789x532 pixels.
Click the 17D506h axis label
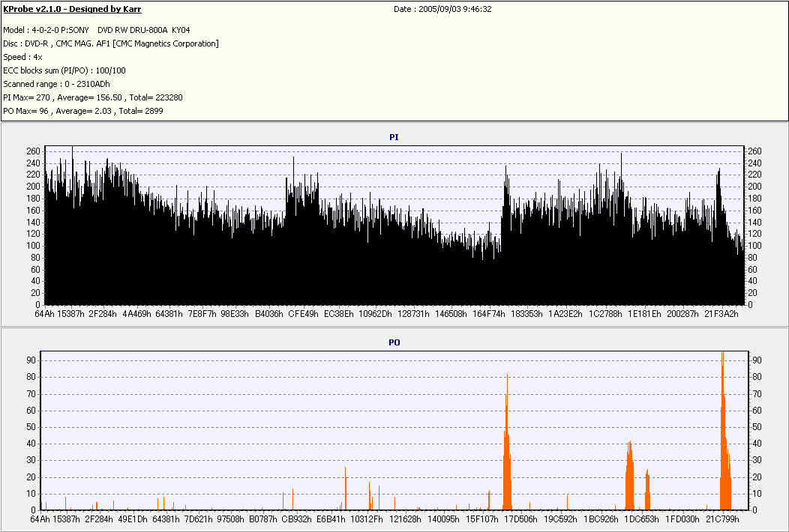point(520,519)
